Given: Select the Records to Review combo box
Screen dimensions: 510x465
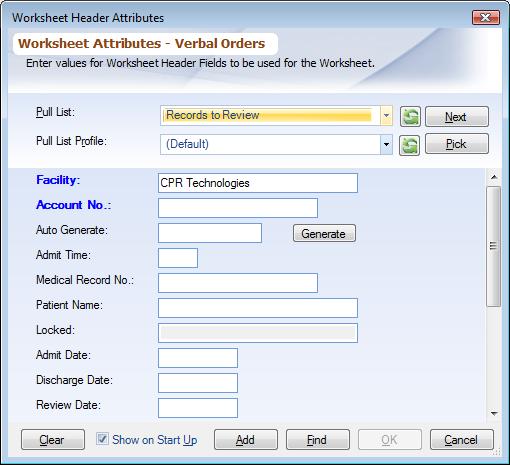Looking at the screenshot, I should [x=276, y=116].
